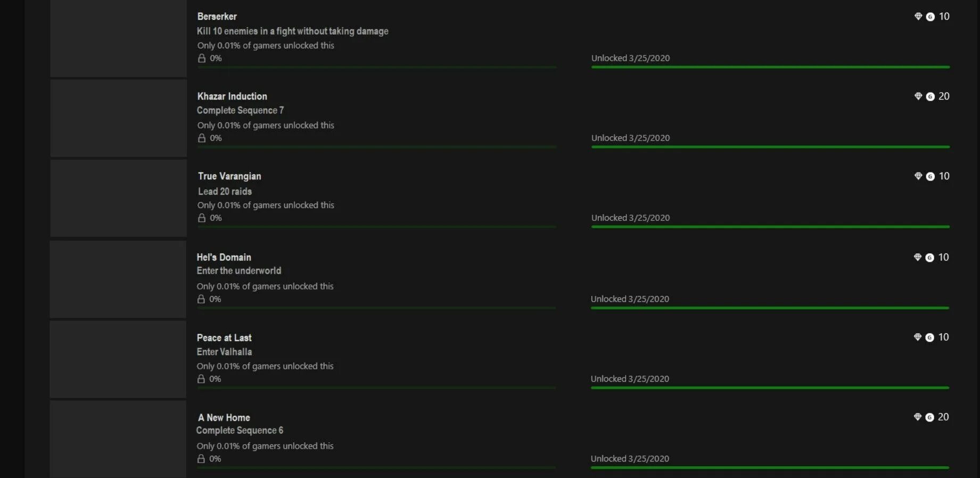Click the green progress bar for Hel's Domain unlock
This screenshot has width=980, height=478.
pyautogui.click(x=770, y=308)
